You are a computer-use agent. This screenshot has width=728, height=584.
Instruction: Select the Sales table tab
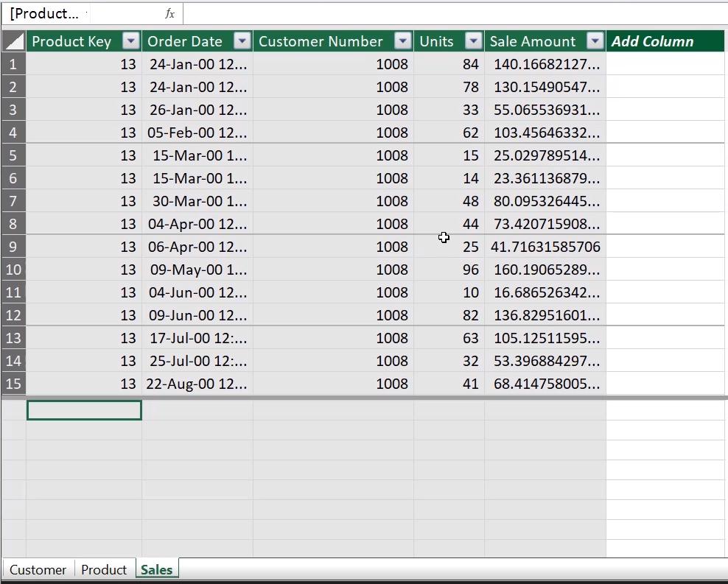156,569
